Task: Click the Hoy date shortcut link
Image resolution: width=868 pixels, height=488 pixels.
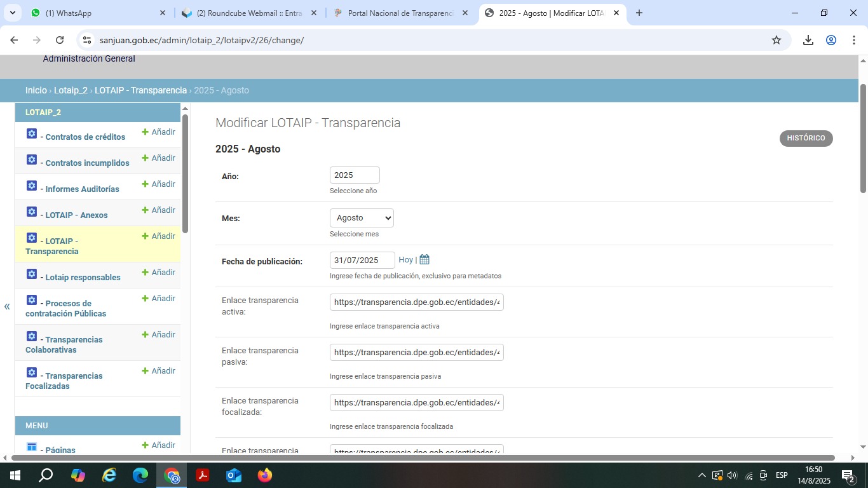Action: coord(405,260)
